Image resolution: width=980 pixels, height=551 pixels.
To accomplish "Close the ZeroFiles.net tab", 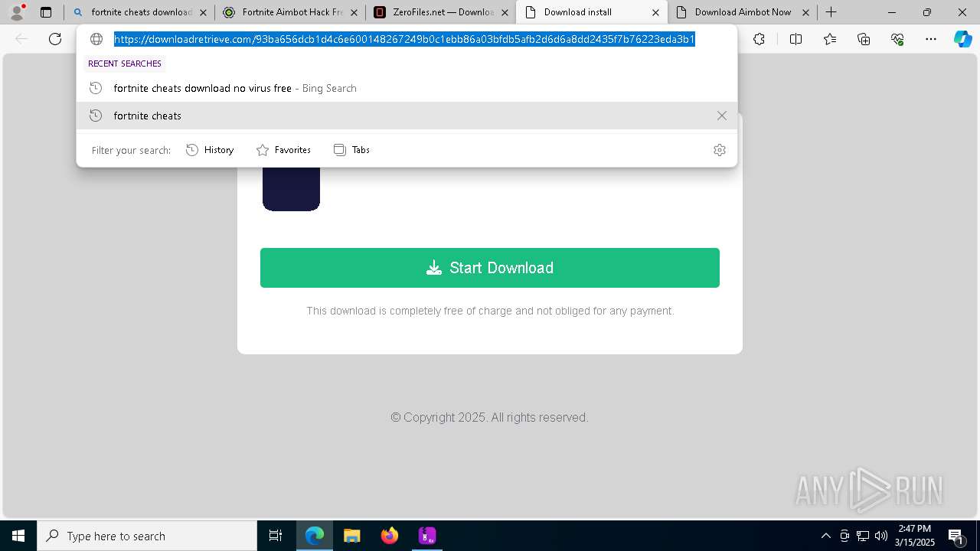I will click(505, 12).
